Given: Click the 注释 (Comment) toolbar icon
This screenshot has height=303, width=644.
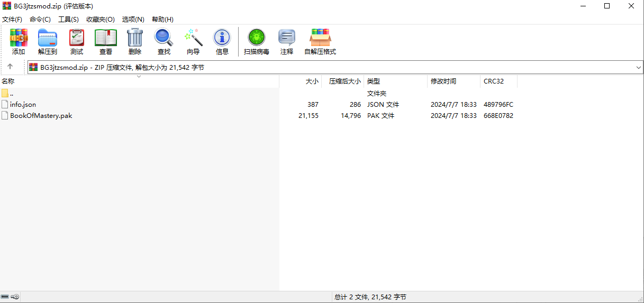Looking at the screenshot, I should point(287,38).
